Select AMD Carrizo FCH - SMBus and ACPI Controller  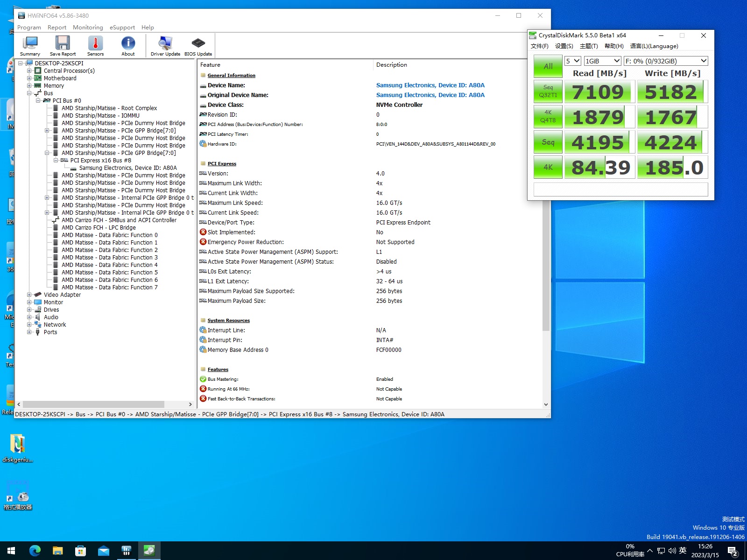(x=119, y=220)
